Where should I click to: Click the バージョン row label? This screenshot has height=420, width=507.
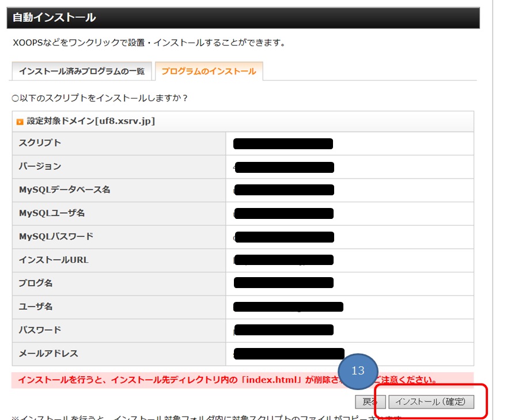(40, 167)
